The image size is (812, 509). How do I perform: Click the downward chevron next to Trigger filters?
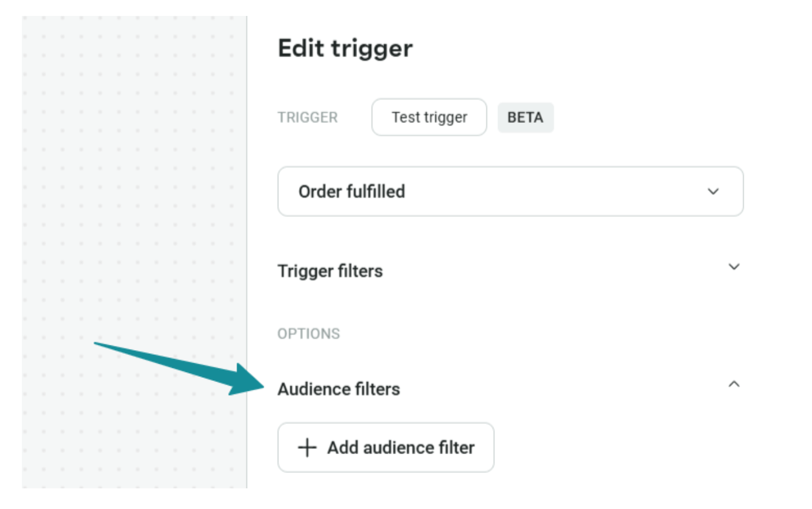[734, 267]
